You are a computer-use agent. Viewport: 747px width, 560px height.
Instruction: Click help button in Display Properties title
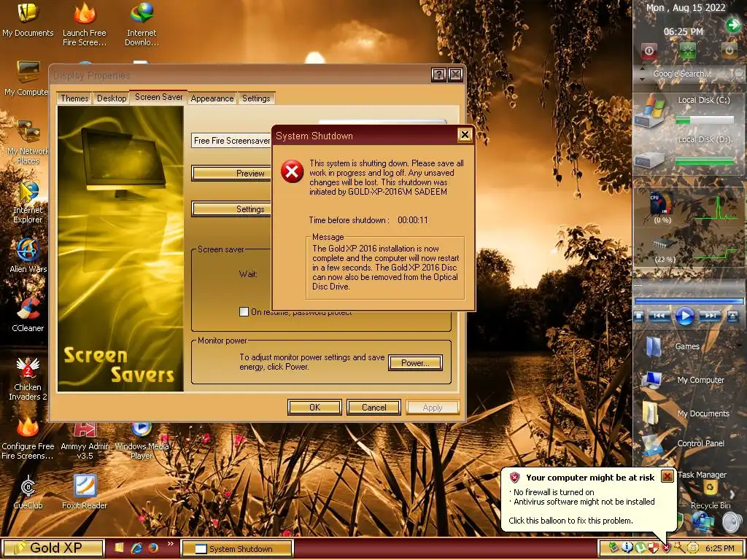pos(438,74)
